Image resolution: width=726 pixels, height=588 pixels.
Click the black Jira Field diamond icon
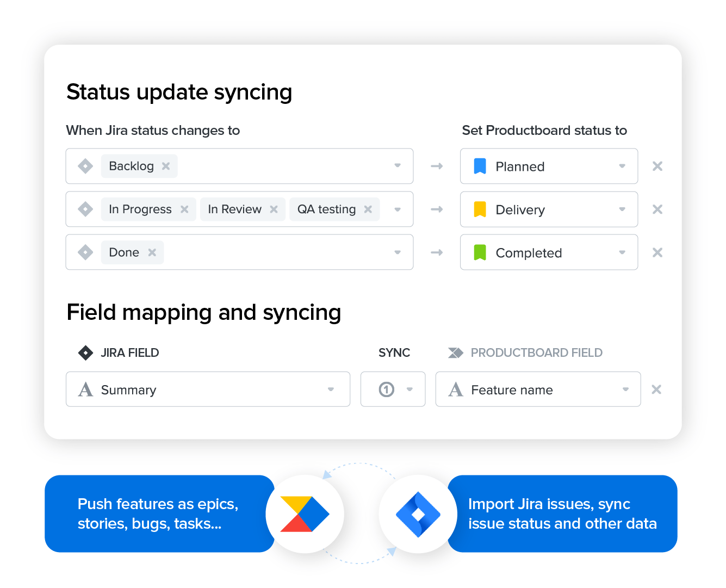tap(85, 353)
